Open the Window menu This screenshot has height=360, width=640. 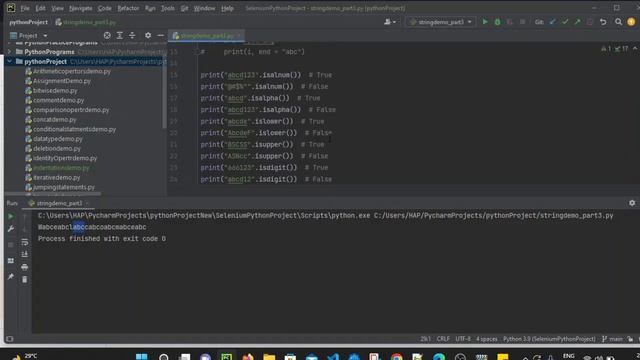(x=204, y=8)
